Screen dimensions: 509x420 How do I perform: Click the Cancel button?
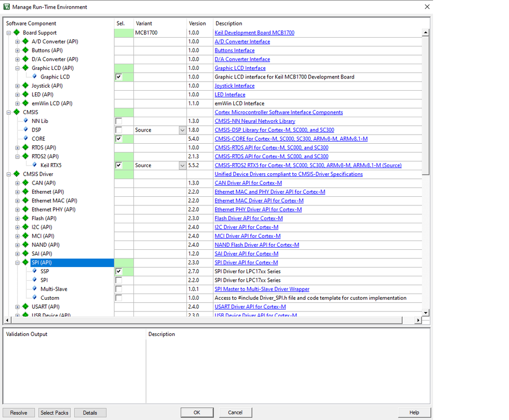235,412
